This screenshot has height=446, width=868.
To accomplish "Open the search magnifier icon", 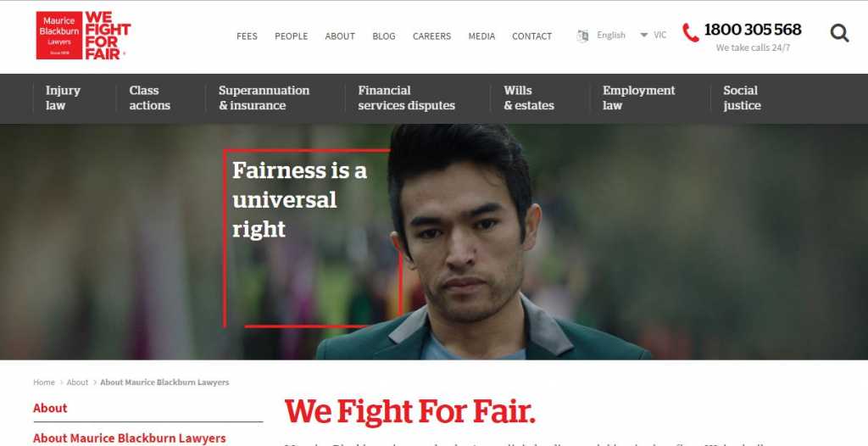I will pyautogui.click(x=839, y=34).
